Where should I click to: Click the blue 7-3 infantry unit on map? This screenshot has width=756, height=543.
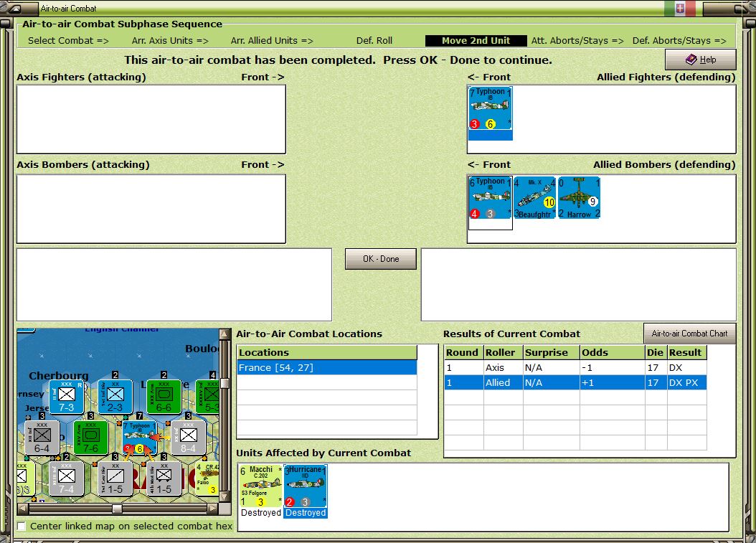point(67,397)
